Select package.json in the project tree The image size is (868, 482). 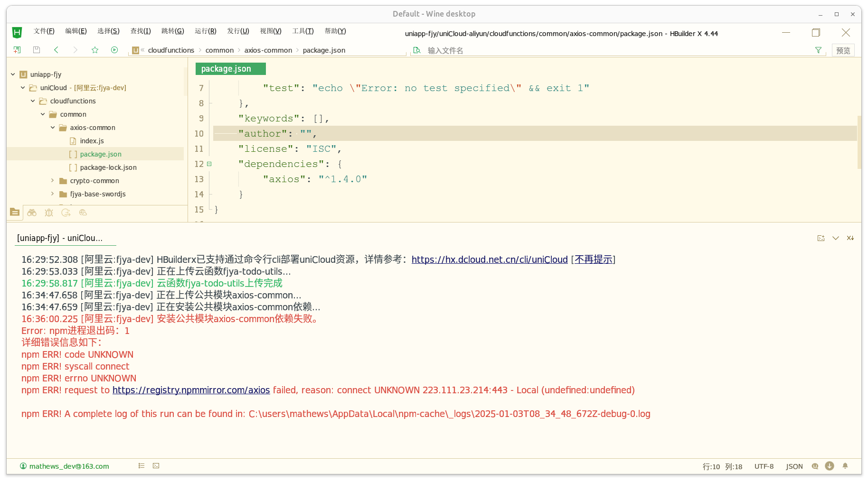point(101,154)
